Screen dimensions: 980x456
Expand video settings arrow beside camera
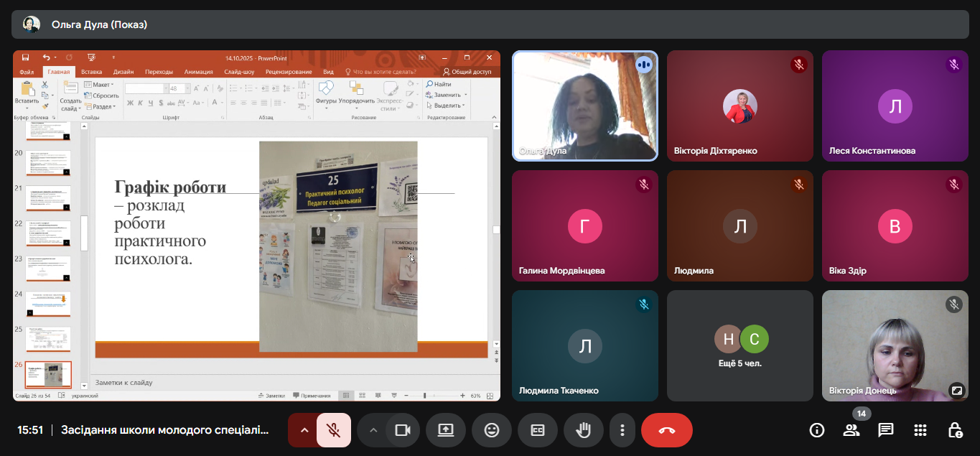(373, 430)
